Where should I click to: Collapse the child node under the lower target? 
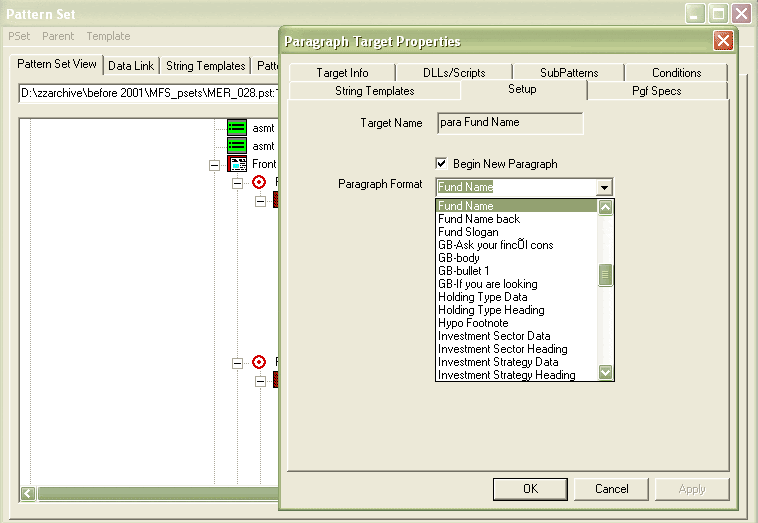pyautogui.click(x=260, y=382)
